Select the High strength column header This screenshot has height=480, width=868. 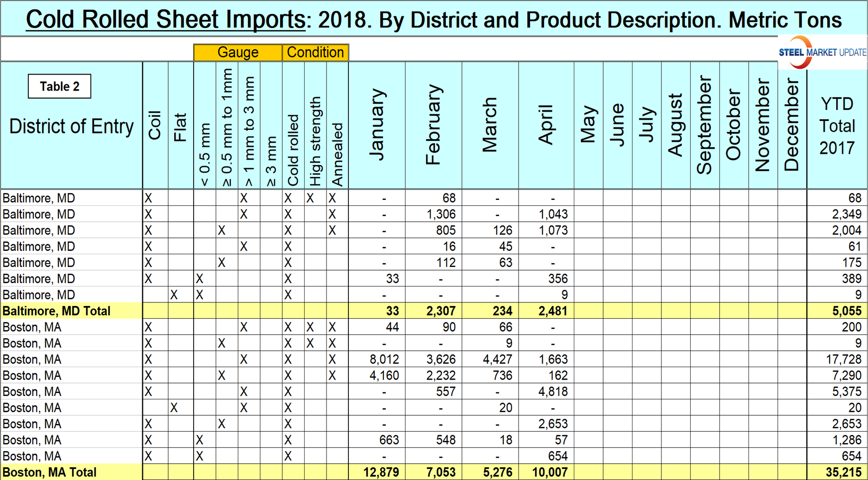click(315, 141)
